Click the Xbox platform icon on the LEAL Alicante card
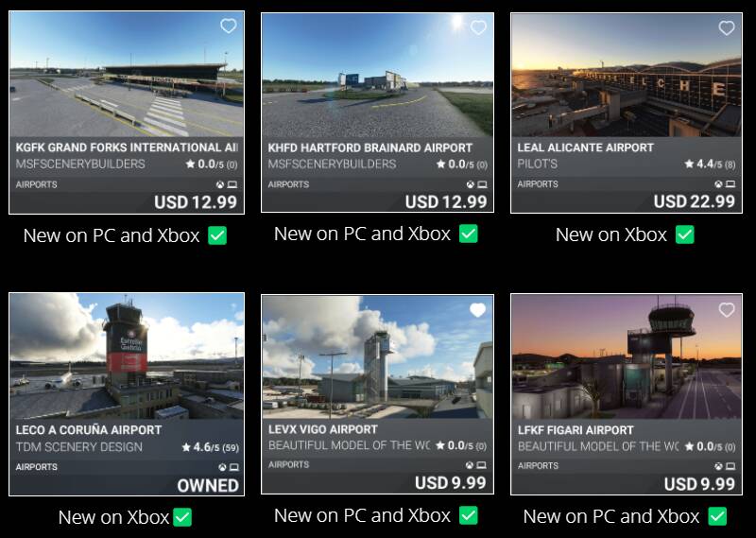 (x=718, y=183)
